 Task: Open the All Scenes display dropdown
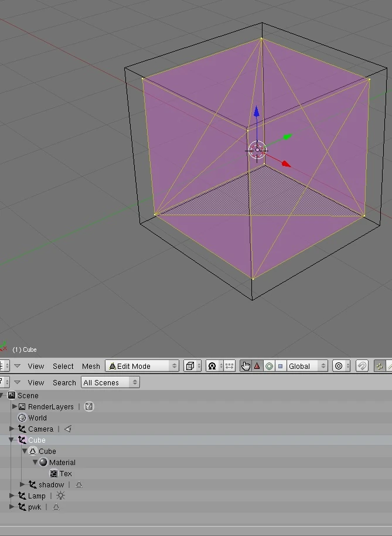tap(110, 382)
